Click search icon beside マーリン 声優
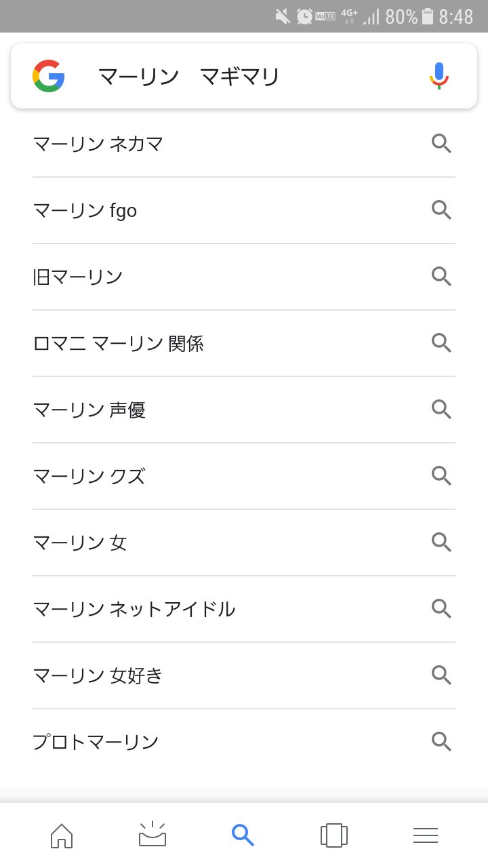Screen dimensions: 488x868 (441, 409)
